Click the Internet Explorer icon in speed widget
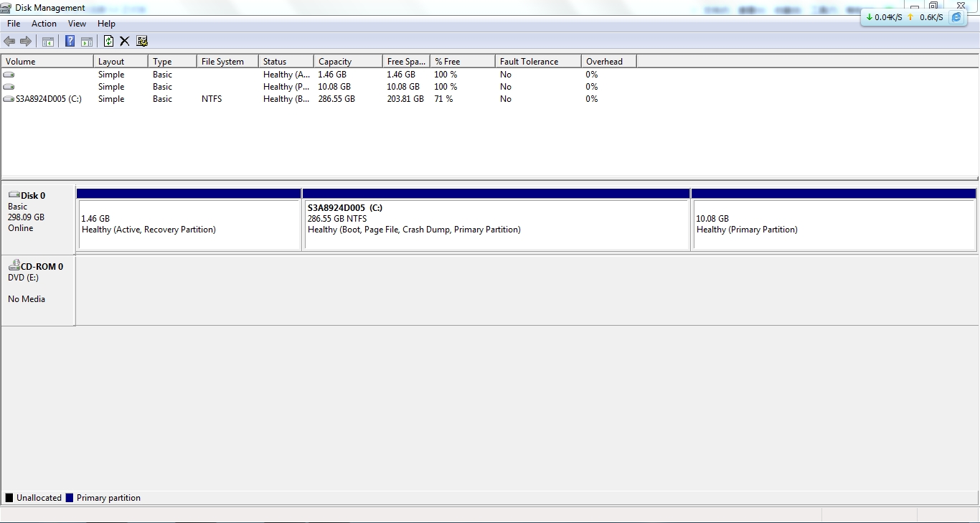 click(x=956, y=17)
